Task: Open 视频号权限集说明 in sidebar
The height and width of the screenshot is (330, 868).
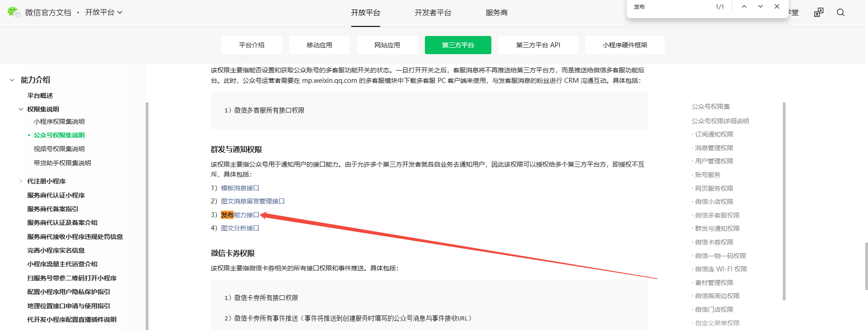Action: coord(59,149)
